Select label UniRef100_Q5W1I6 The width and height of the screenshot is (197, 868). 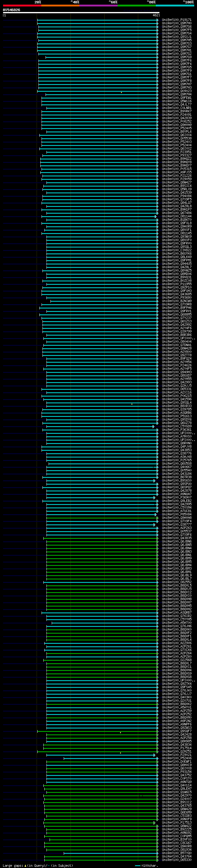[176, 101]
